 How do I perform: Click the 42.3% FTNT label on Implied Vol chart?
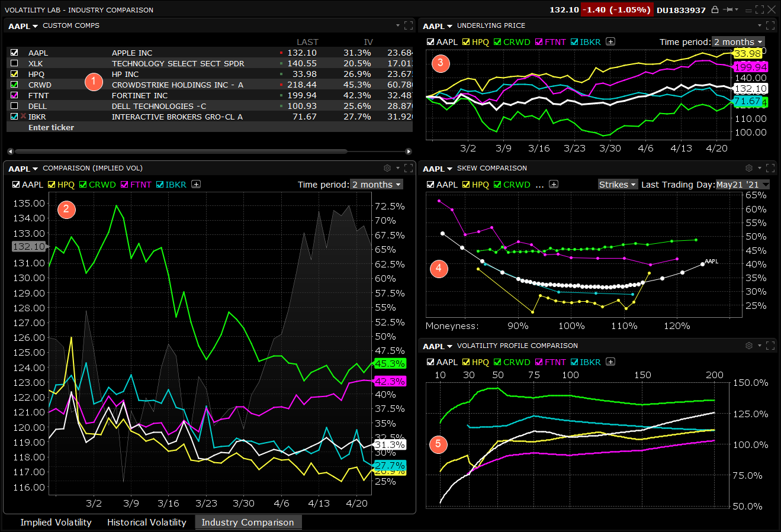(x=390, y=381)
